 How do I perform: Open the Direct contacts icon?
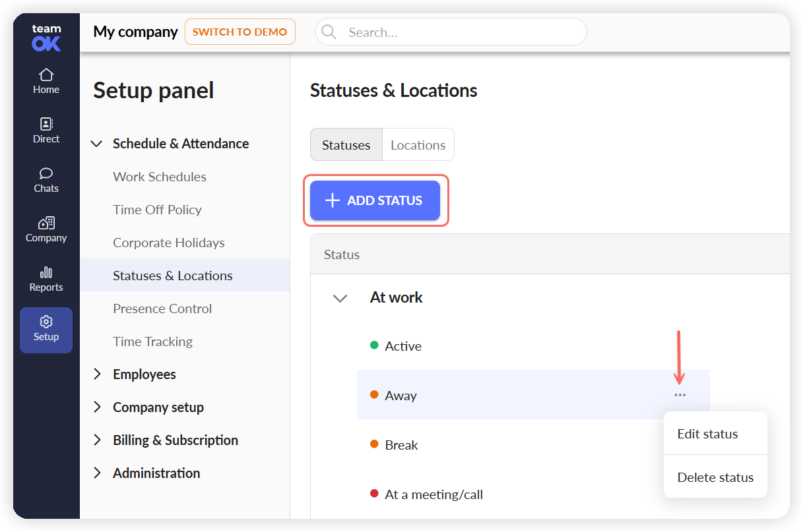pyautogui.click(x=46, y=124)
